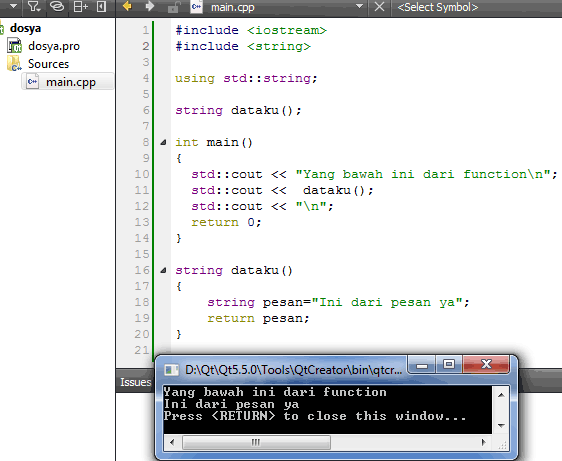This screenshot has width=562, height=461.
Task: Select the Sources folder in tree
Action: coord(48,64)
